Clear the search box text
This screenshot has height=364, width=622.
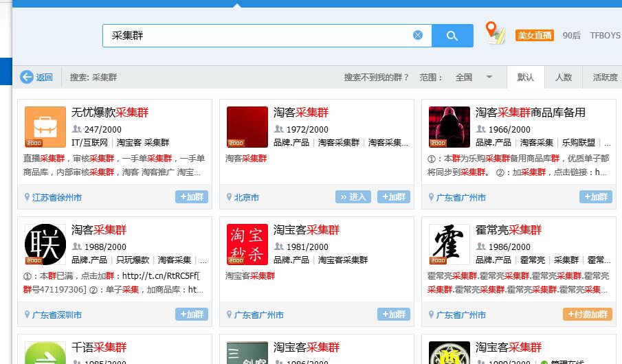tap(418, 36)
